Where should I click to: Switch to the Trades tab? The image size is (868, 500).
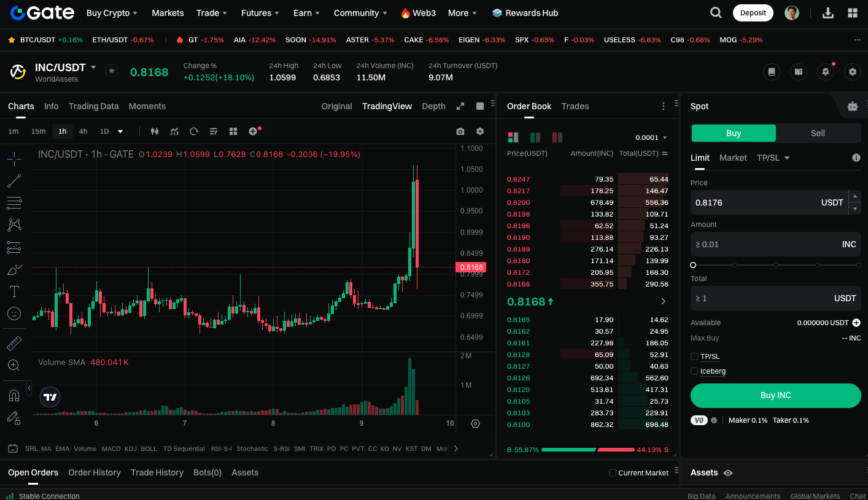pyautogui.click(x=575, y=106)
